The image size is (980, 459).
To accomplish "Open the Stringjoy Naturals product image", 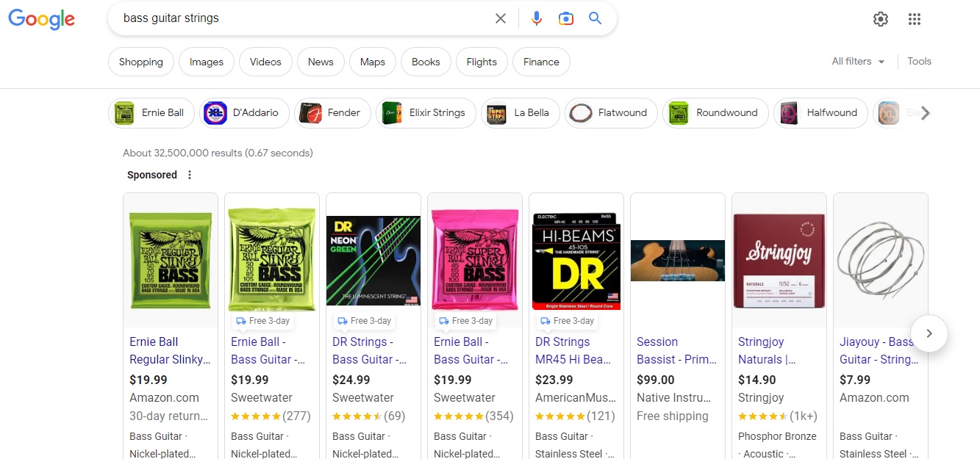I will click(779, 260).
